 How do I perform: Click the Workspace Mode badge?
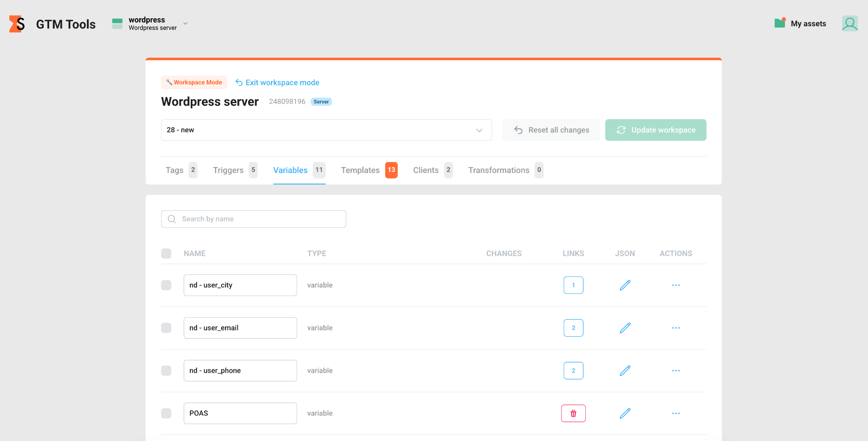[x=194, y=82]
